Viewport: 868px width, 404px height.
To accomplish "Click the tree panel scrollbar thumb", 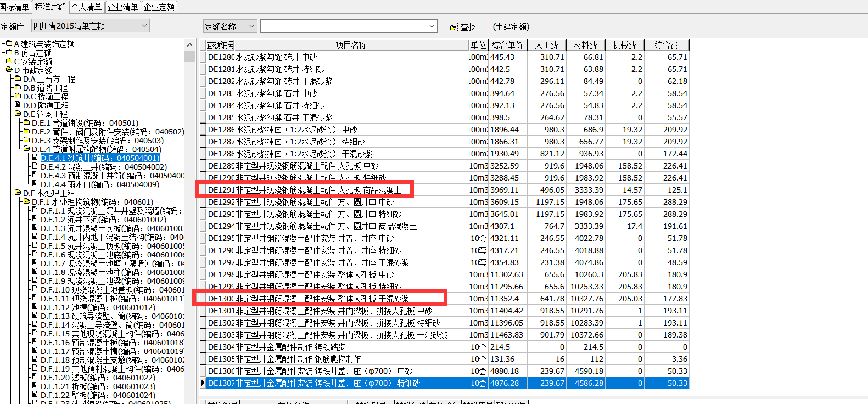I will 189,56.
